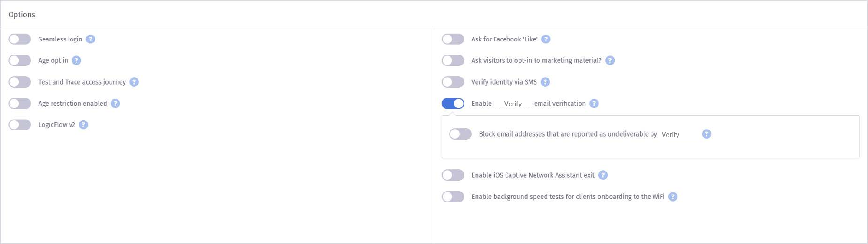Turn on Age opt in switch
Image resolution: width=868 pixels, height=244 pixels.
20,60
